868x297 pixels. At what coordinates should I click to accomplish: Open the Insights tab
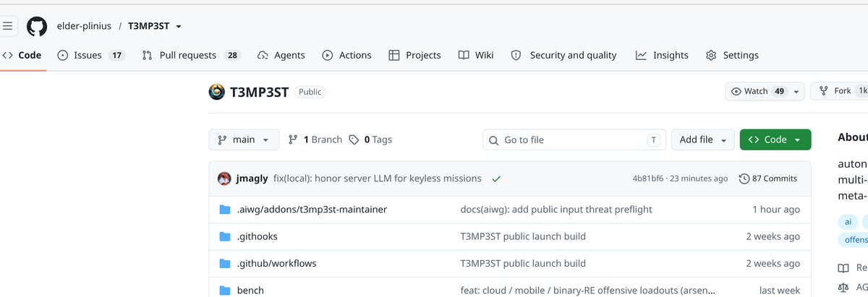(x=662, y=55)
